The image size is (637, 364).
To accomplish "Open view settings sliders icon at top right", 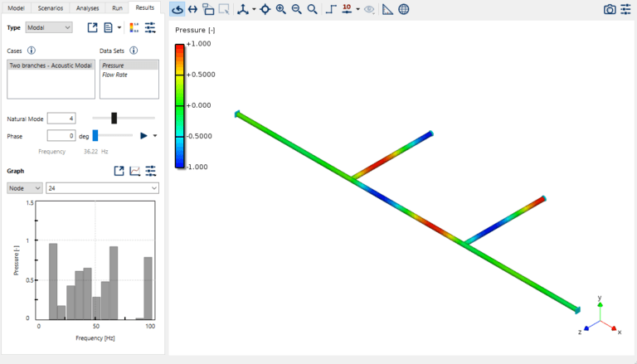I will coord(625,9).
